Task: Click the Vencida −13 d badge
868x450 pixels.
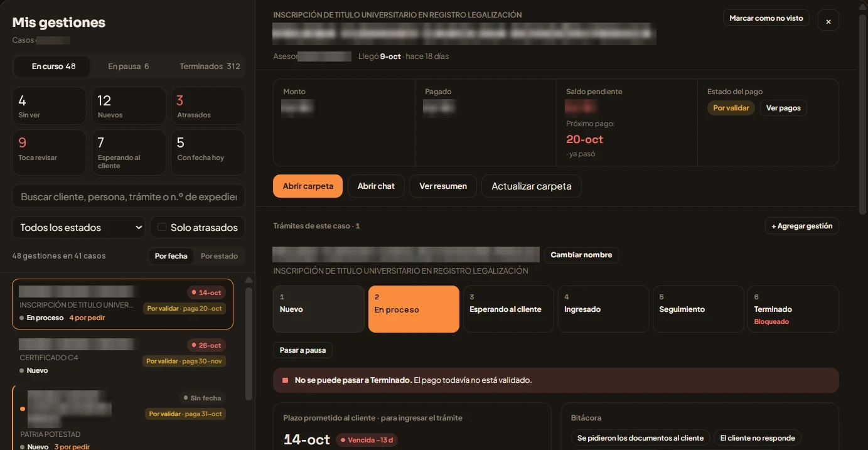Action: coord(367,440)
